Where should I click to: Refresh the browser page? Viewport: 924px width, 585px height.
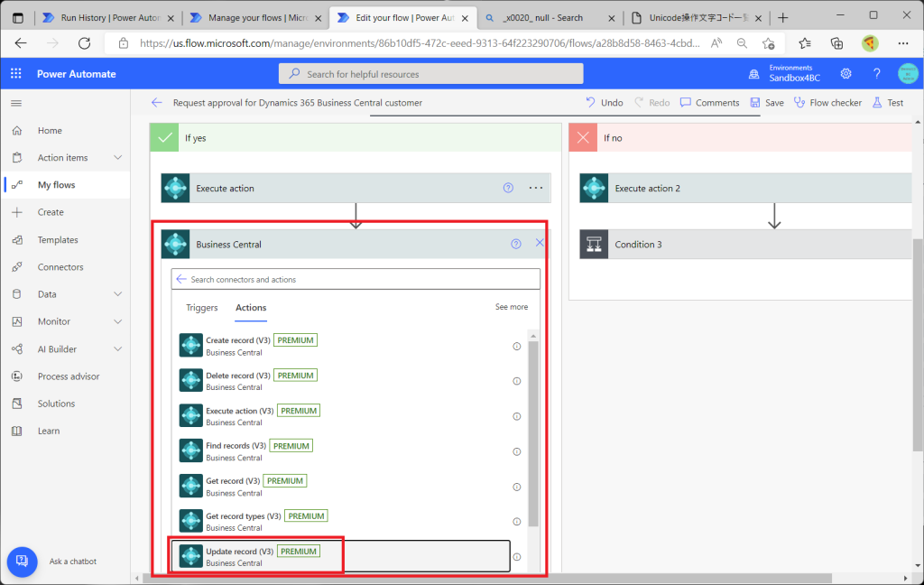84,43
